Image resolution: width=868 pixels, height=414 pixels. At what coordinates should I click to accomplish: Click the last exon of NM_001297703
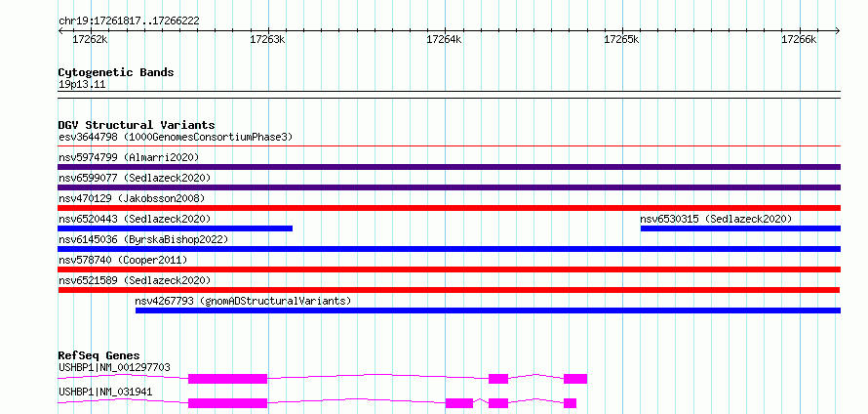point(575,379)
